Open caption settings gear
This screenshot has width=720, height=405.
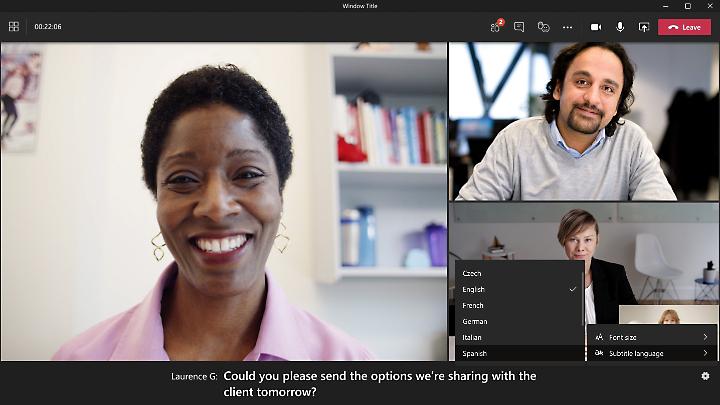pos(705,376)
